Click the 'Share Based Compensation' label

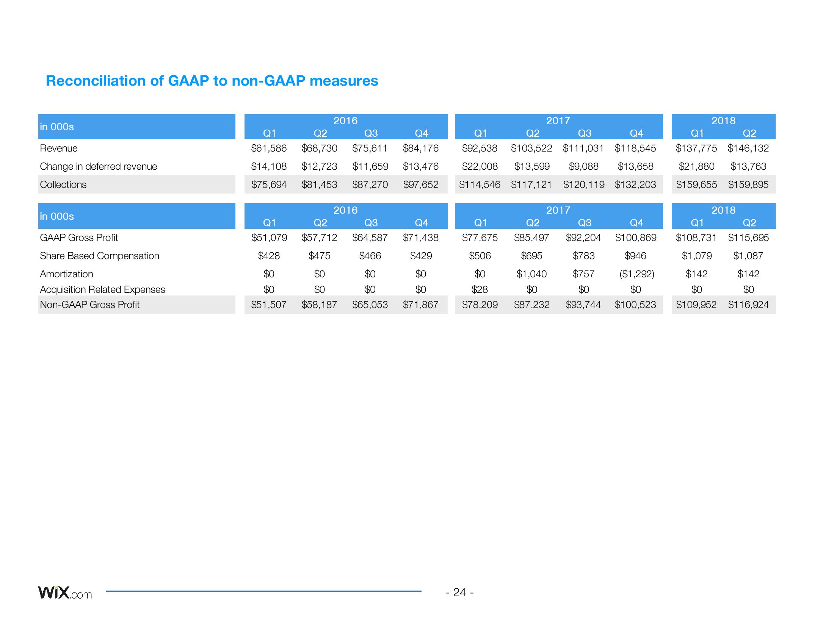[100, 256]
